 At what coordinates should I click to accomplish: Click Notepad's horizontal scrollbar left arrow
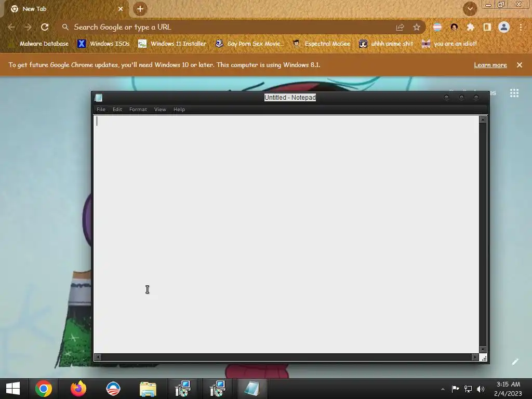tap(98, 357)
